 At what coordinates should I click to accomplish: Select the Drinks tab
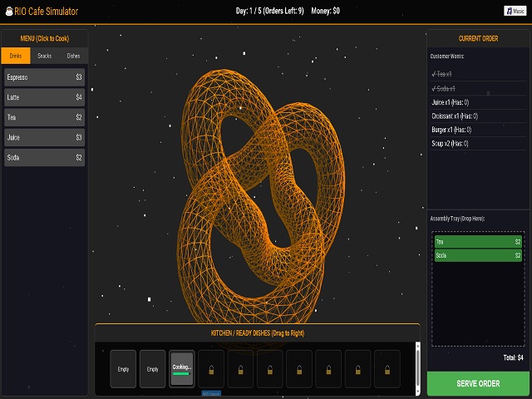point(16,56)
